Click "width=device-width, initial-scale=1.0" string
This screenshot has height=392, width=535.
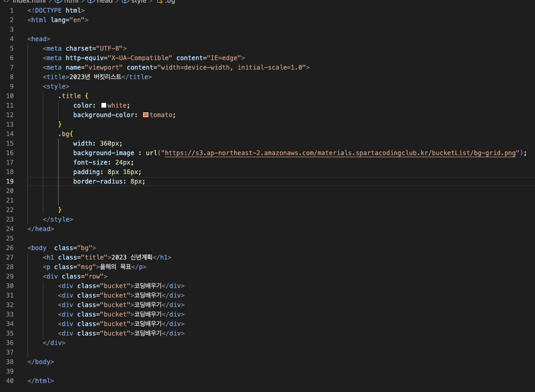pos(231,68)
